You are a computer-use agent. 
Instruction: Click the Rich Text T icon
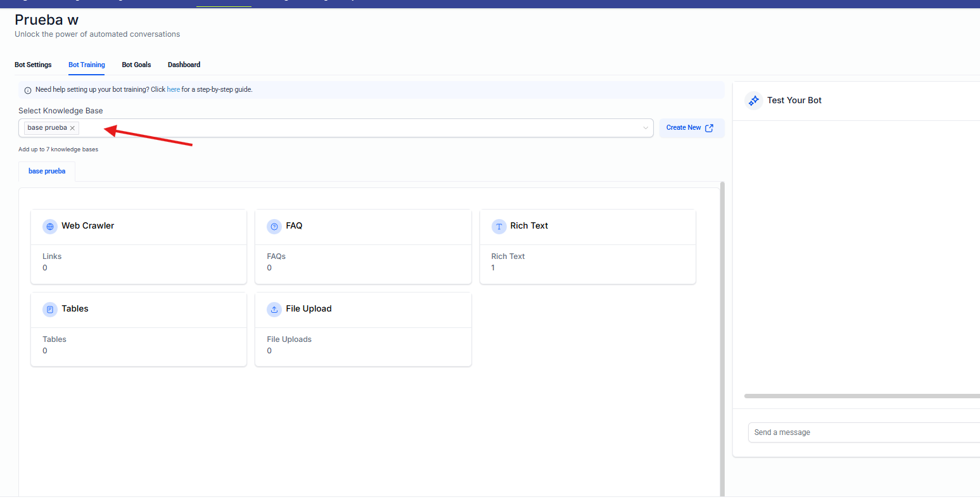pyautogui.click(x=499, y=226)
